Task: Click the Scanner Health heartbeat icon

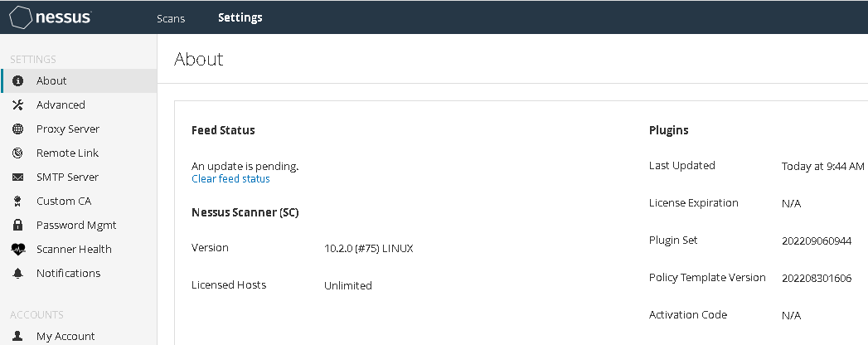Action: pos(17,249)
